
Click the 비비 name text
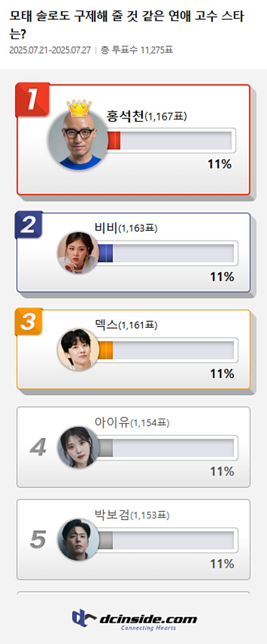coord(106,228)
